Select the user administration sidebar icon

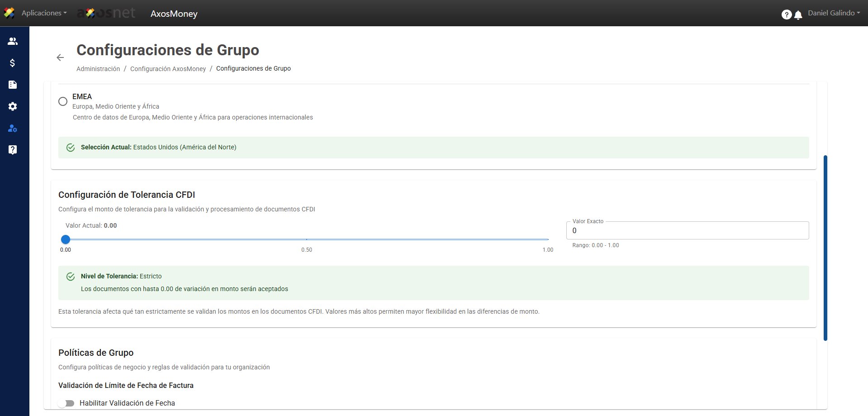13,129
